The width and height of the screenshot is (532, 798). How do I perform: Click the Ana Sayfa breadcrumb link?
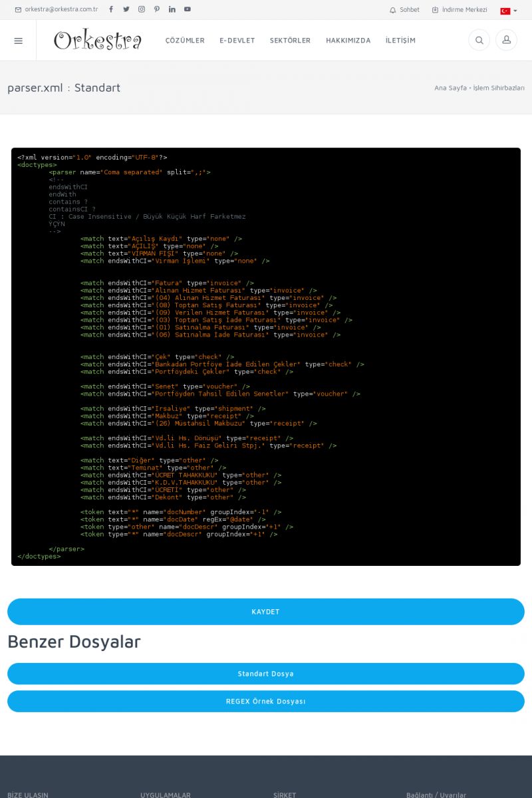[450, 88]
